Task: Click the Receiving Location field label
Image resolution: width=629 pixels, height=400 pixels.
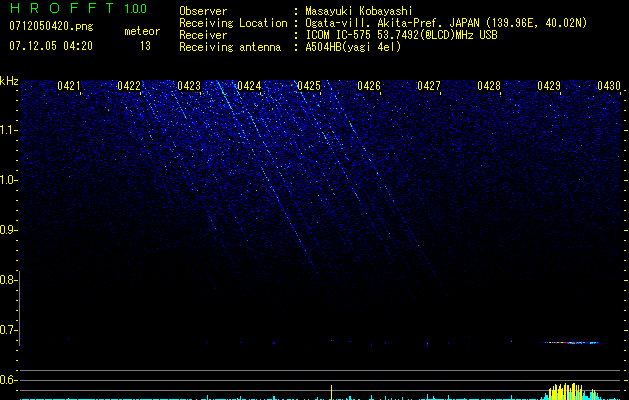Action: coord(233,23)
